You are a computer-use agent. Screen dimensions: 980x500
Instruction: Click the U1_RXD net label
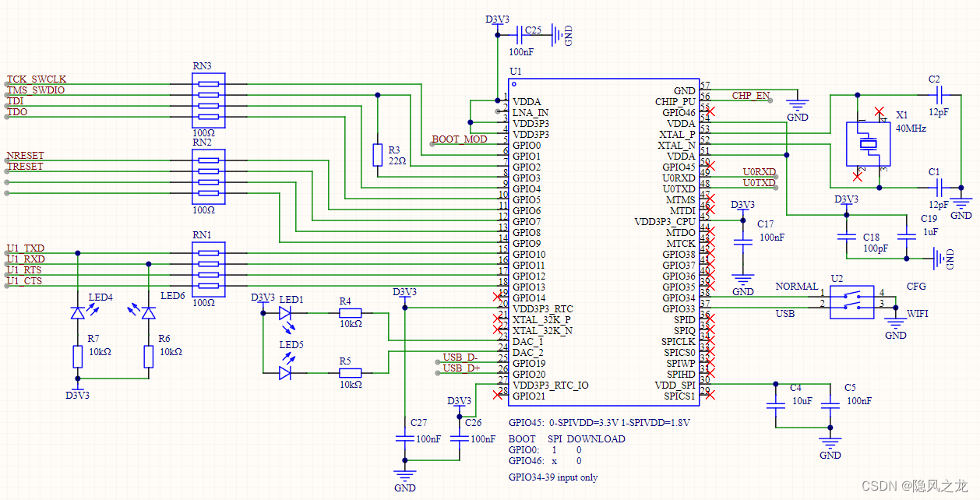point(26,259)
